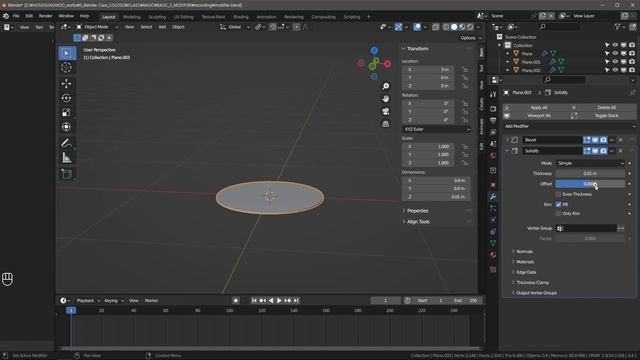Open the Solidify Mode Simple dropdown
The height and width of the screenshot is (360, 640).
(590, 163)
